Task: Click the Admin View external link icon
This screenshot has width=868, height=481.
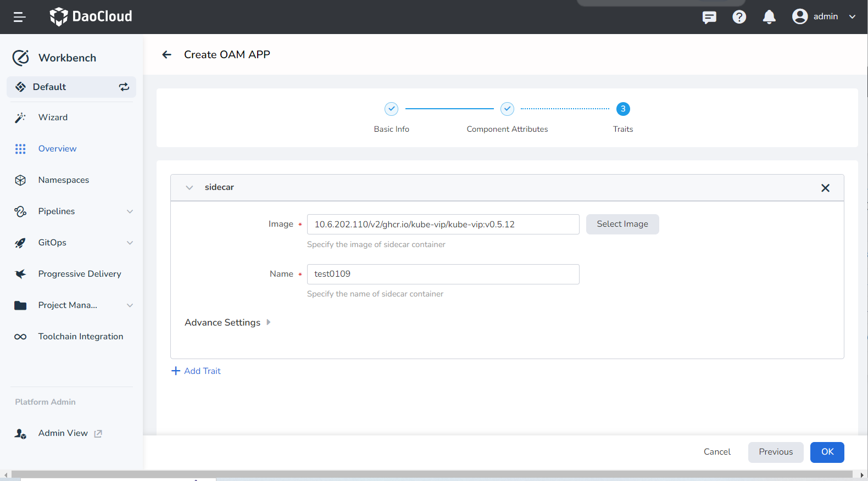Action: click(98, 433)
